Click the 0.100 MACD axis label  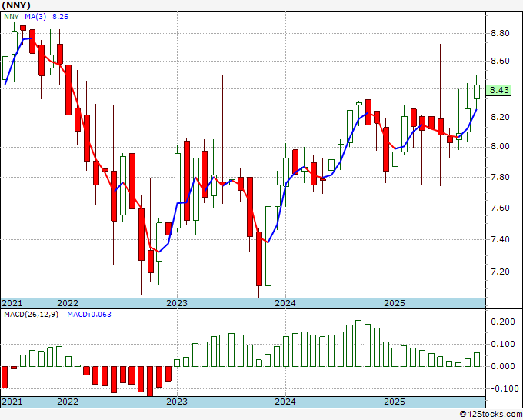(x=503, y=344)
